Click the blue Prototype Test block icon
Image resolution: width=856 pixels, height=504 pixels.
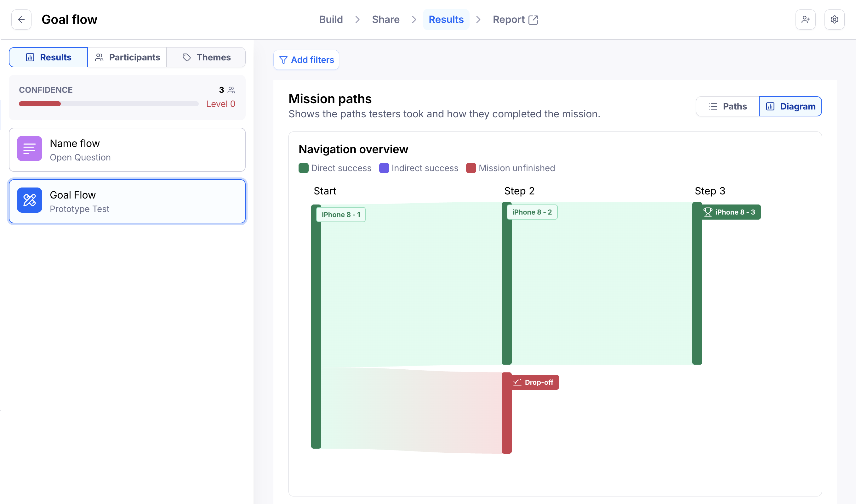coord(30,200)
